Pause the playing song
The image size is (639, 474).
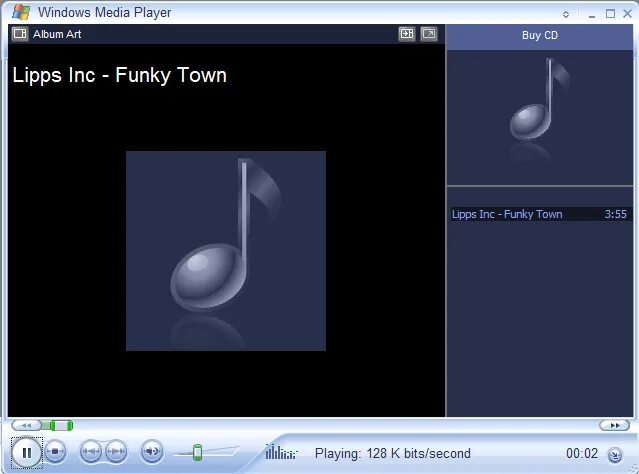[x=26, y=453]
